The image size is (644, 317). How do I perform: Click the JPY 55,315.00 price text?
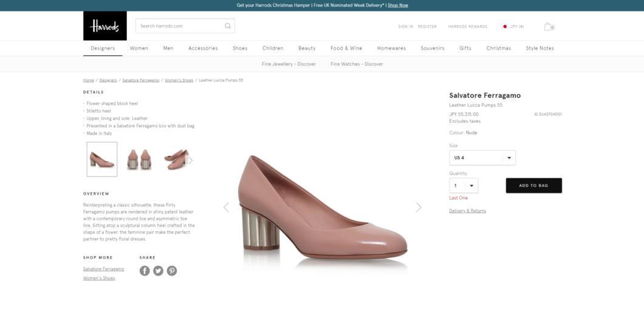(464, 114)
